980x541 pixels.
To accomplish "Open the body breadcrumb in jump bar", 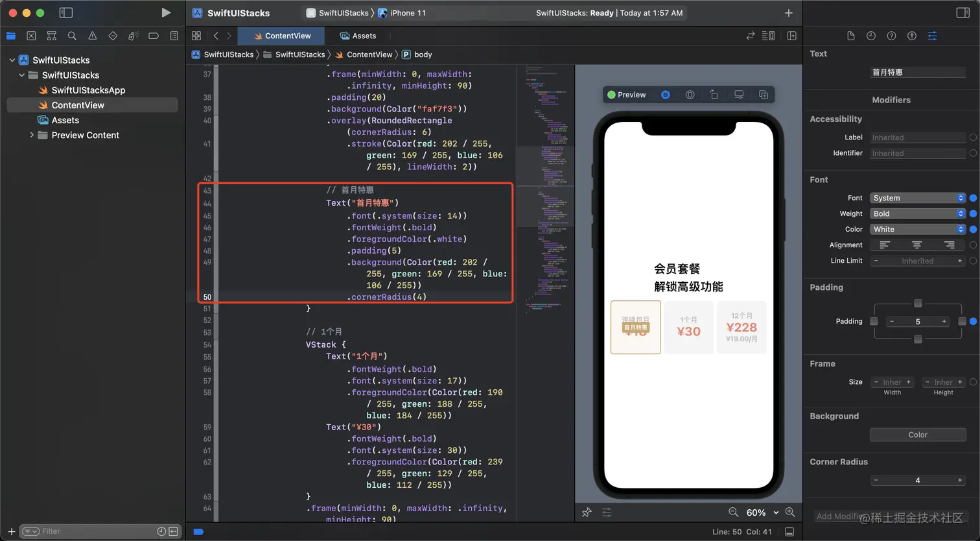I will [x=417, y=54].
